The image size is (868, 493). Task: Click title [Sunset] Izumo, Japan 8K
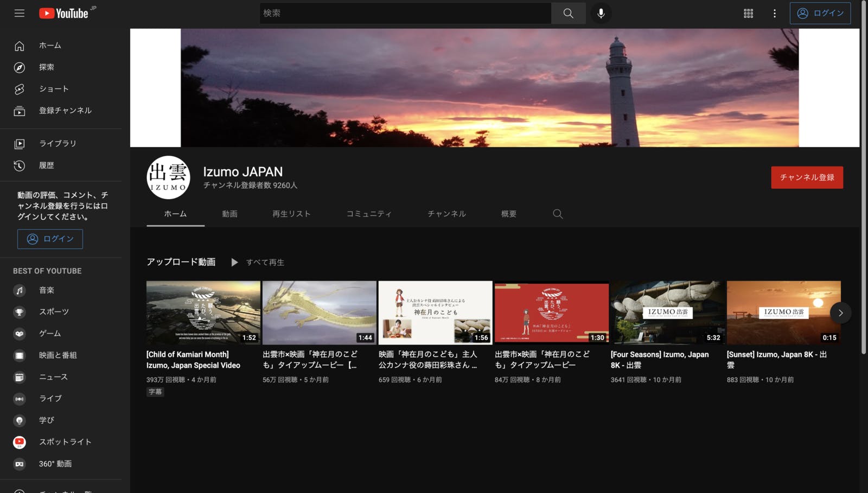[777, 360]
